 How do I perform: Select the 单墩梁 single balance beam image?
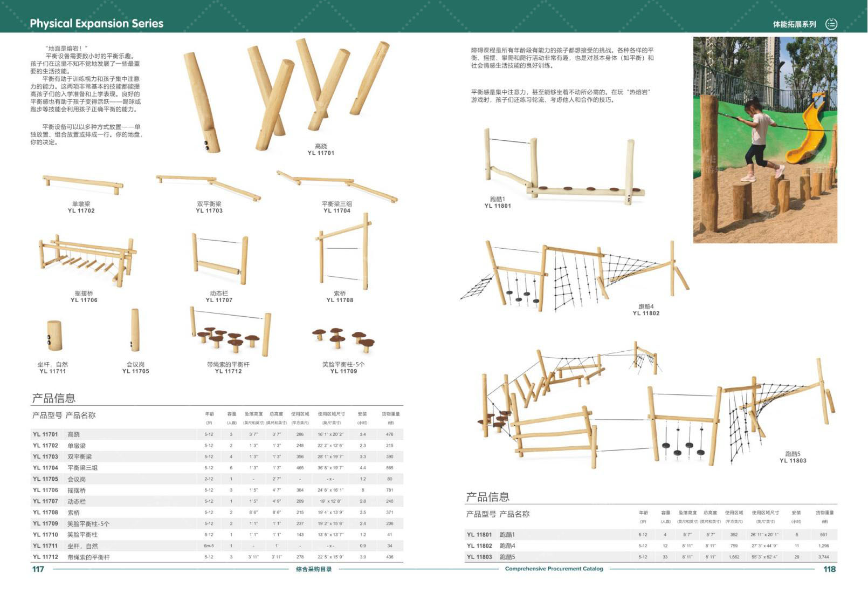tap(82, 185)
